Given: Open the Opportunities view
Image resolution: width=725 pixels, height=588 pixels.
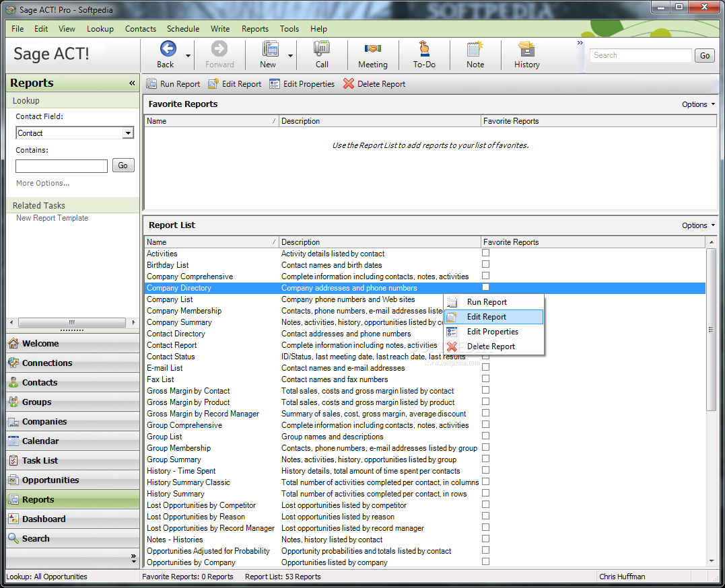Looking at the screenshot, I should [73, 480].
